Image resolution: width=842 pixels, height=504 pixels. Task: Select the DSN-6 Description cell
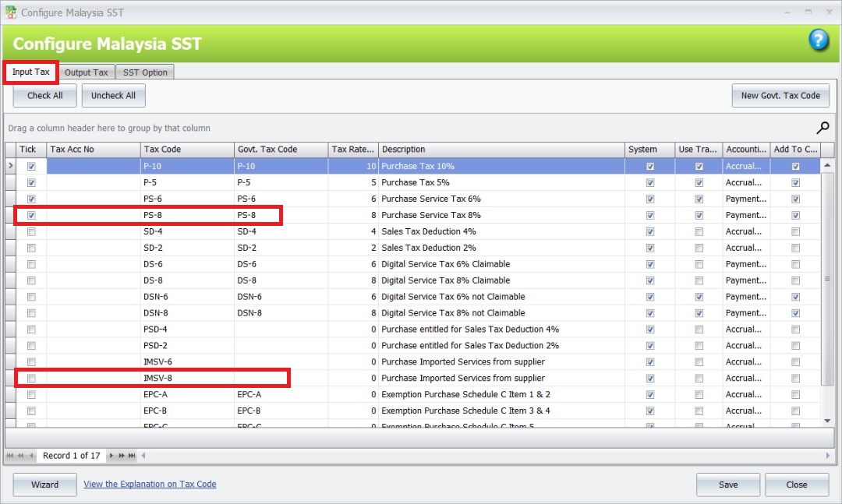pyautogui.click(x=501, y=297)
